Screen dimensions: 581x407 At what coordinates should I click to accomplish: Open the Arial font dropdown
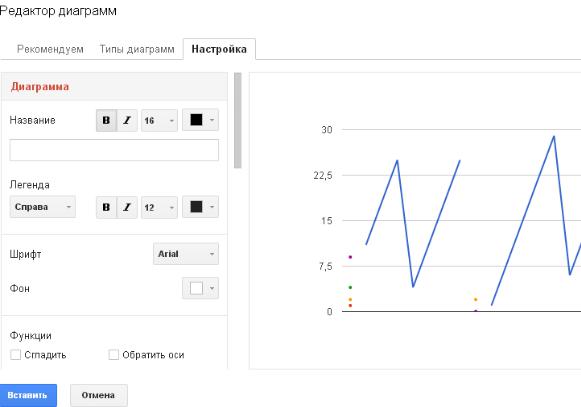[x=186, y=254]
